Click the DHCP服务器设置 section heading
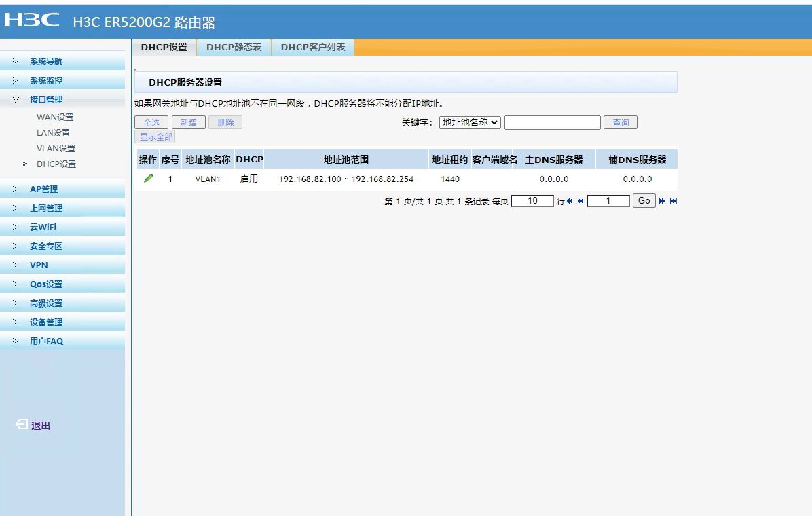812x516 pixels. tap(185, 82)
